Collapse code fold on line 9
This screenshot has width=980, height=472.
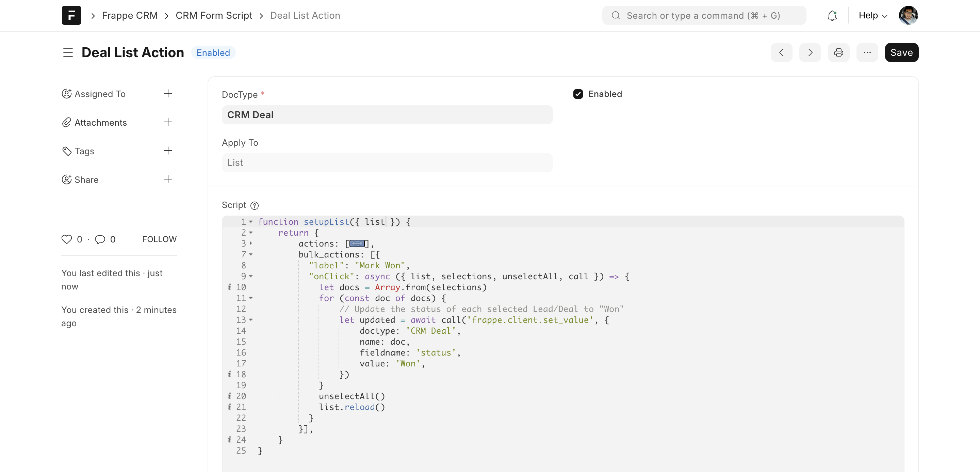251,276
